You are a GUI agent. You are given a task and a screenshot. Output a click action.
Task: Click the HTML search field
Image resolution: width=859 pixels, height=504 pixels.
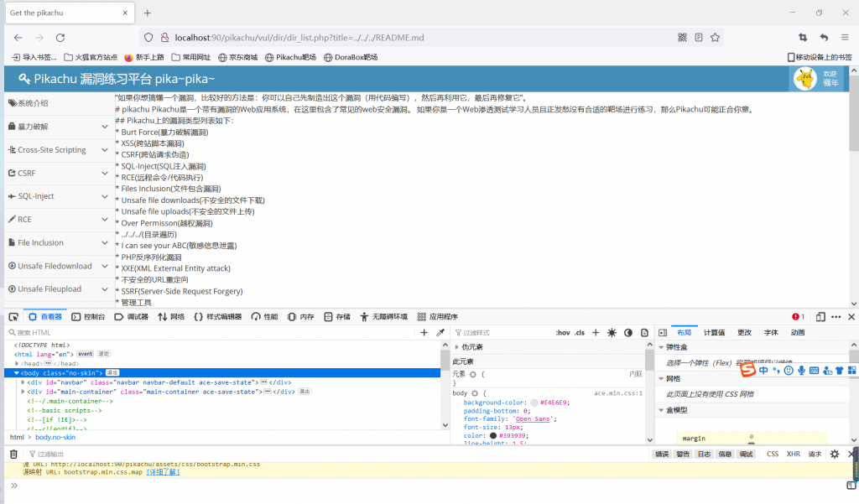[x=211, y=333]
